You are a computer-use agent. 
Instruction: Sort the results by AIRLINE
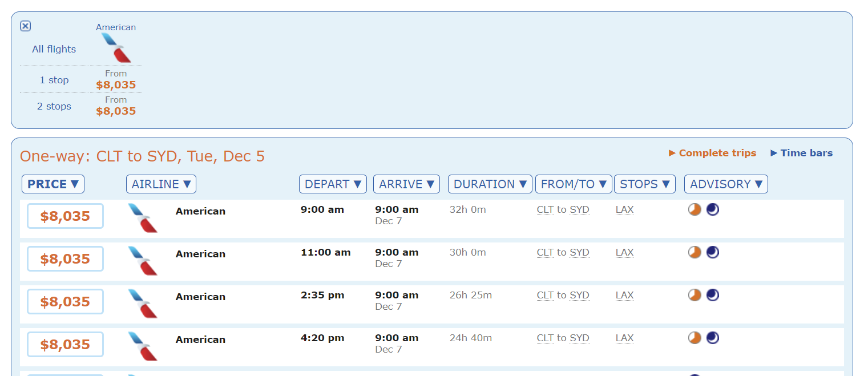coord(161,184)
